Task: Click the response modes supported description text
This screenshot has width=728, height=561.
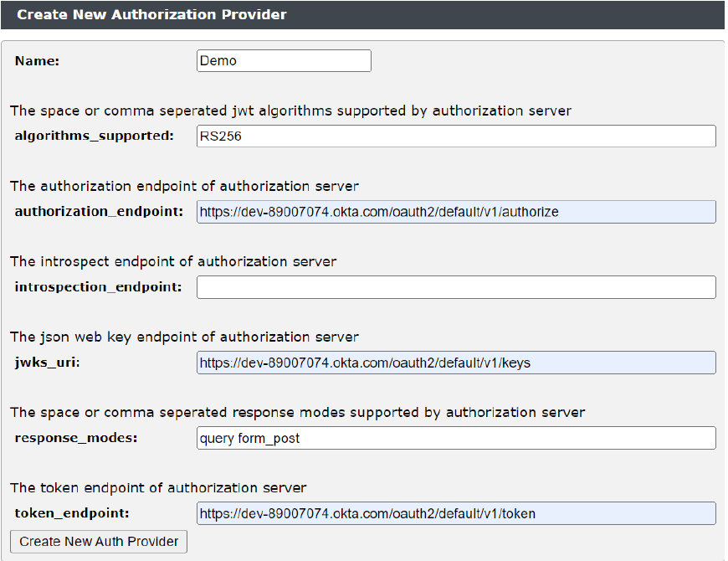Action: [297, 412]
